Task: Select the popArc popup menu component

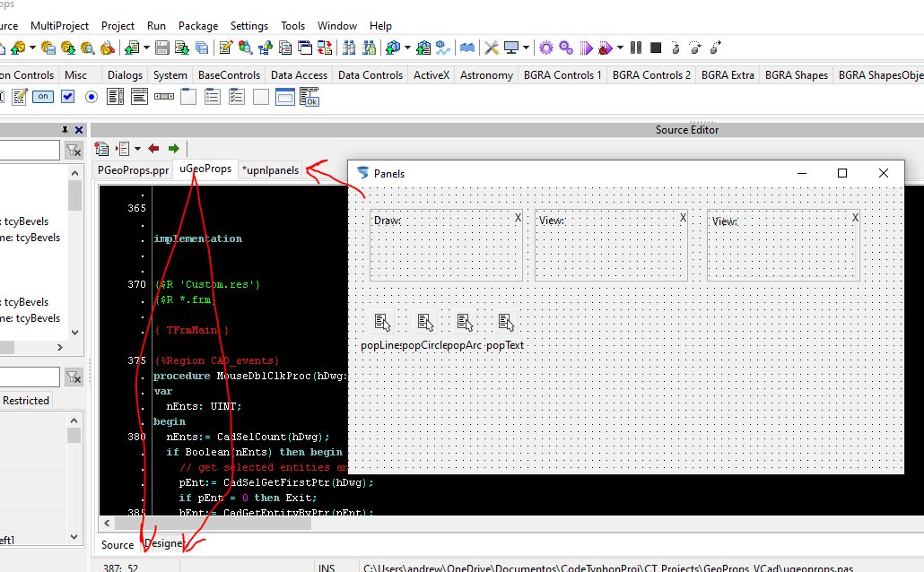Action: tap(465, 322)
